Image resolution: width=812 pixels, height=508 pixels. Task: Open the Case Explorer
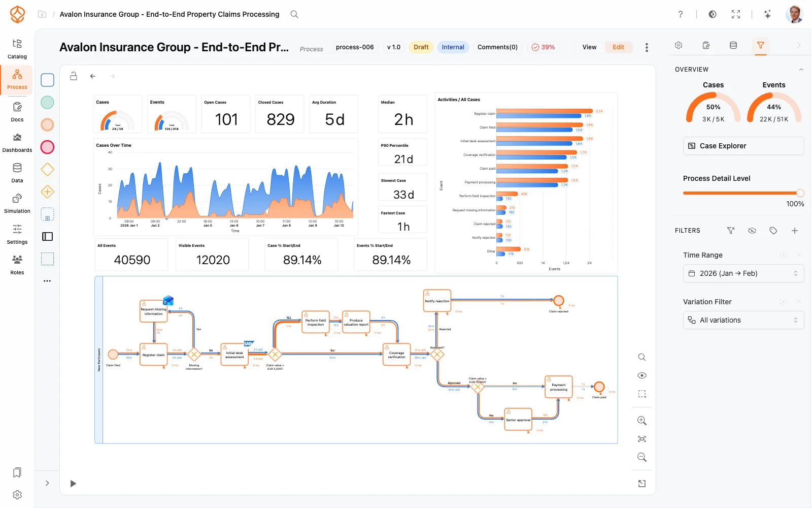743,146
